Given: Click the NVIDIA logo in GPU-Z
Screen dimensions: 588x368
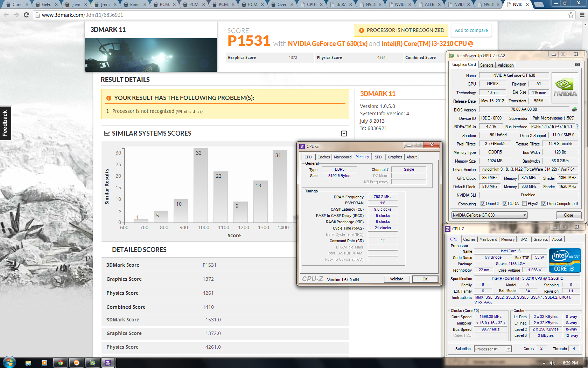Looking at the screenshot, I should tap(565, 88).
